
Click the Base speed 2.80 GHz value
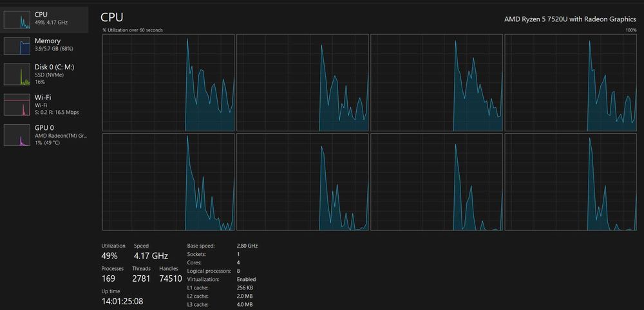tap(247, 246)
